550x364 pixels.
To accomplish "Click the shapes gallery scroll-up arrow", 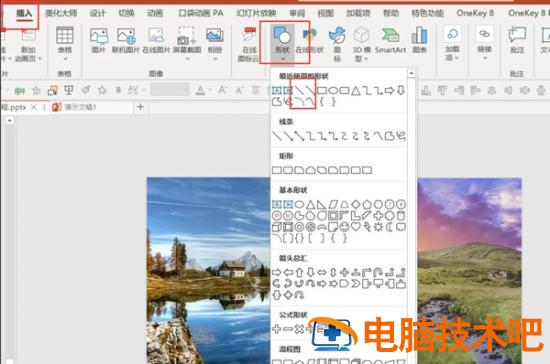I will 411,73.
